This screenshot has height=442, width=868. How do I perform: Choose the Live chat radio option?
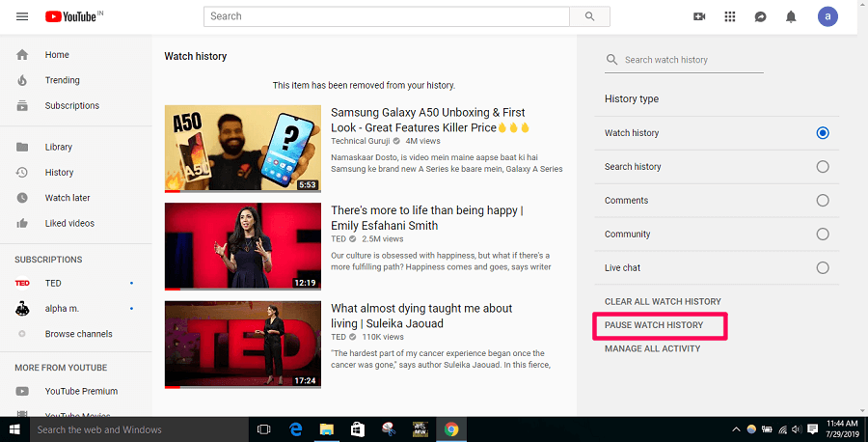[822, 267]
